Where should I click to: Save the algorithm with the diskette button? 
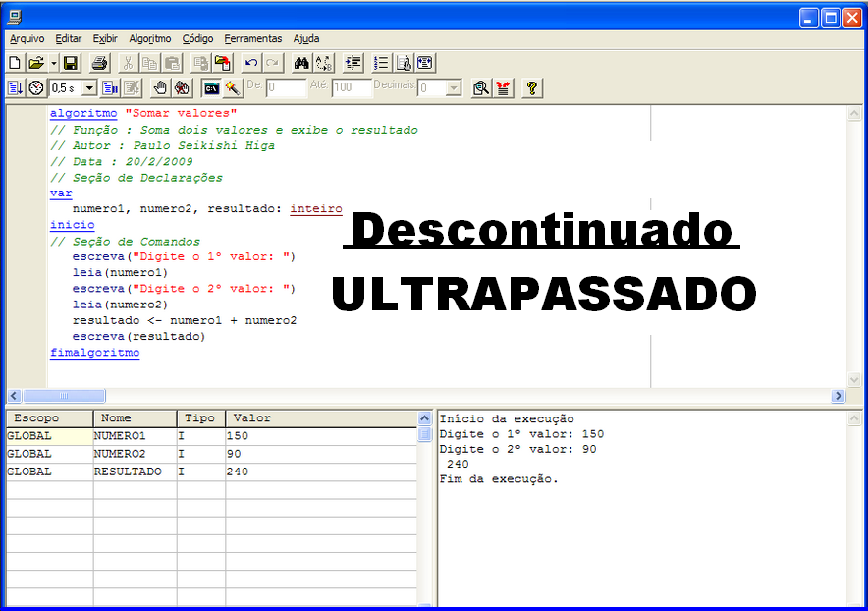(x=69, y=62)
